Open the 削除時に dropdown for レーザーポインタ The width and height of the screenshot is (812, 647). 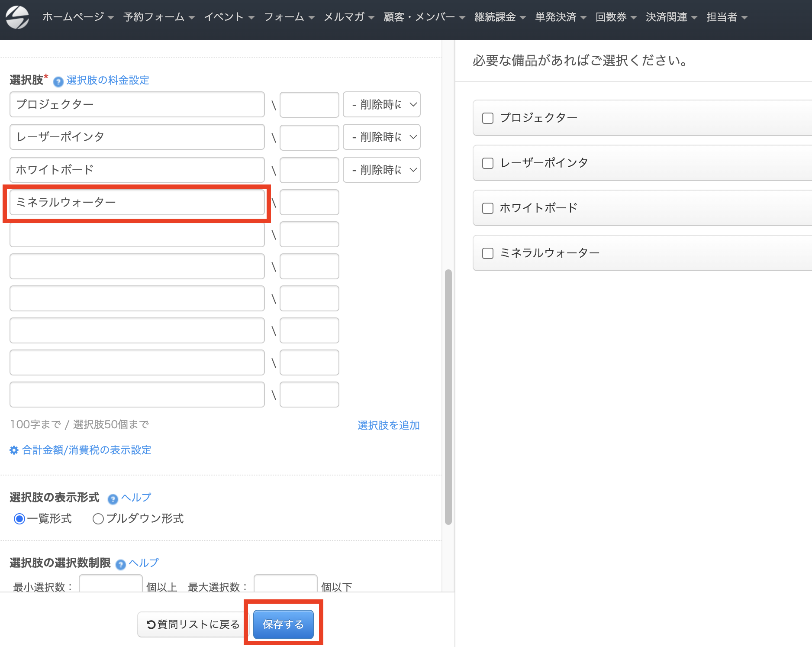tap(382, 137)
